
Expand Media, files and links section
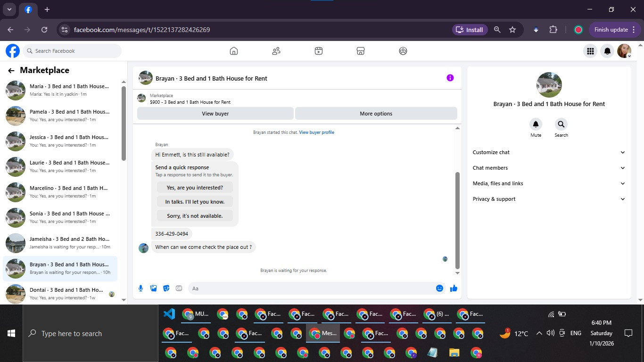pyautogui.click(x=549, y=183)
